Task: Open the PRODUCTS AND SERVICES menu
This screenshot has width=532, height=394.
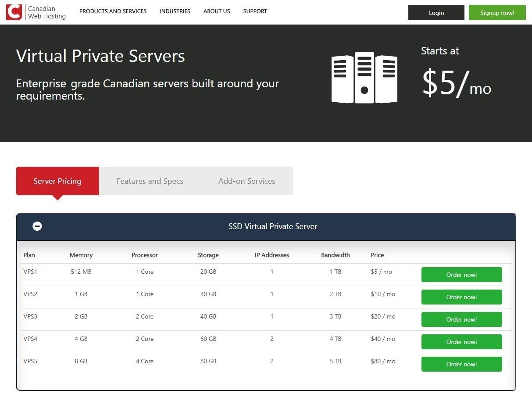Action: (x=113, y=11)
